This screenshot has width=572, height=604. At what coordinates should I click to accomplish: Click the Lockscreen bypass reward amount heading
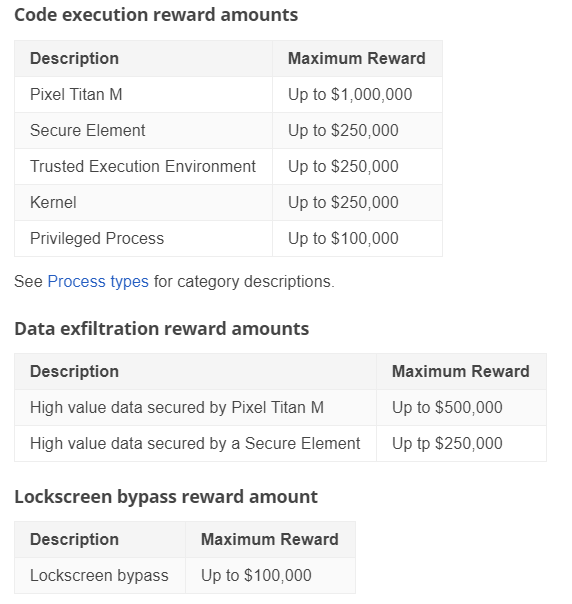tap(166, 497)
